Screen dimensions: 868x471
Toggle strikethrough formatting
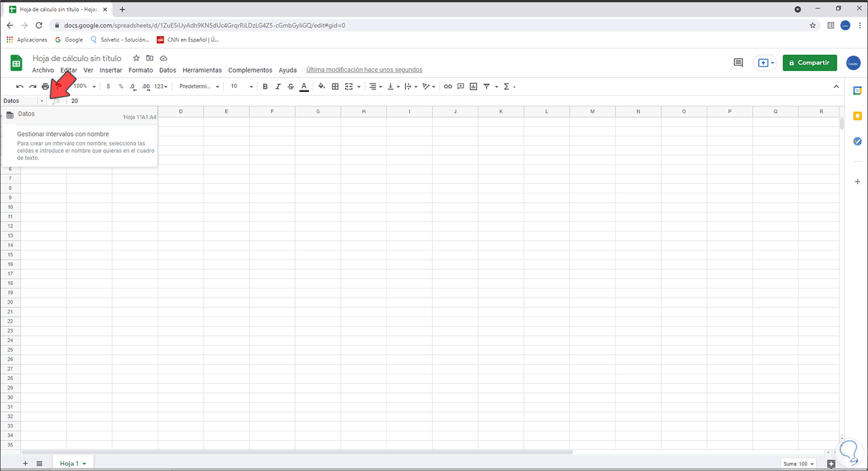tap(291, 86)
